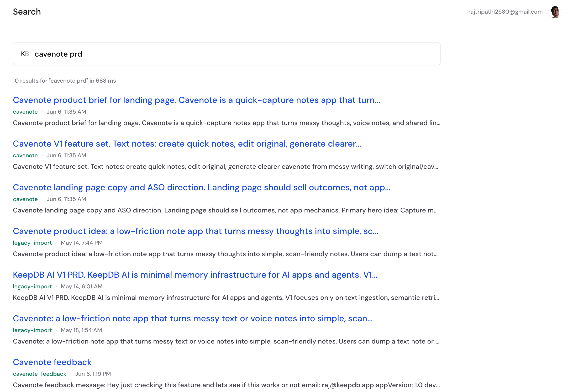This screenshot has width=568, height=392.
Task: Click cavenote tag under product brief result
Action: [25, 112]
